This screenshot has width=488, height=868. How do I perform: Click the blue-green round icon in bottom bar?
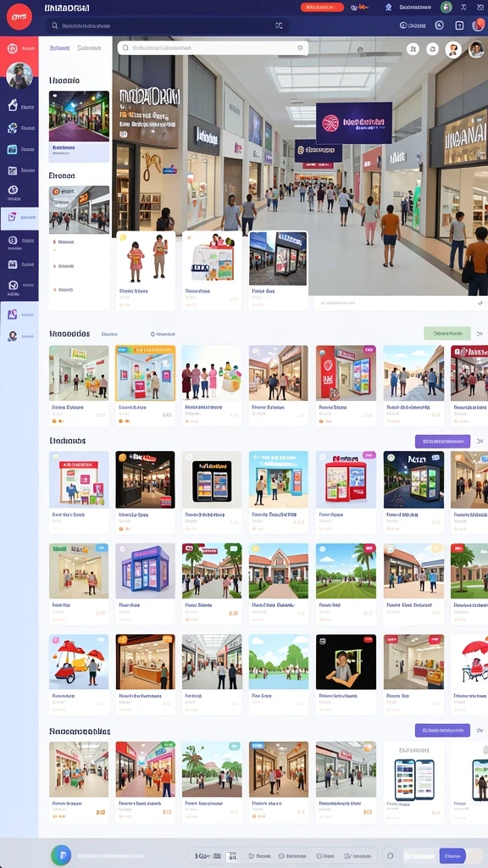tap(61, 854)
